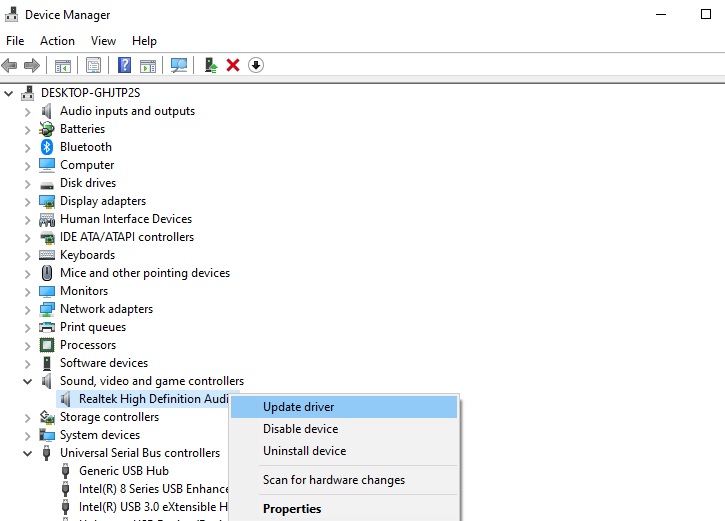Click the Human Interface Devices icon
This screenshot has height=521, width=725.
47,219
